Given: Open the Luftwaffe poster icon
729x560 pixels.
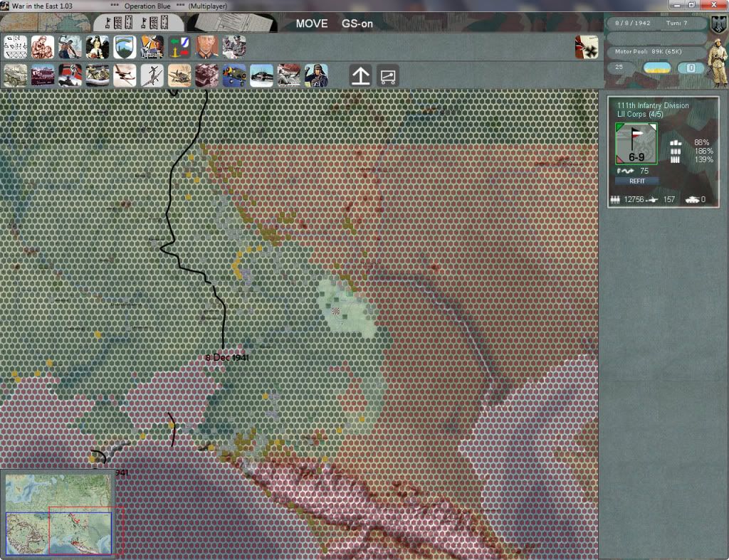Looking at the screenshot, I should pos(152,47).
